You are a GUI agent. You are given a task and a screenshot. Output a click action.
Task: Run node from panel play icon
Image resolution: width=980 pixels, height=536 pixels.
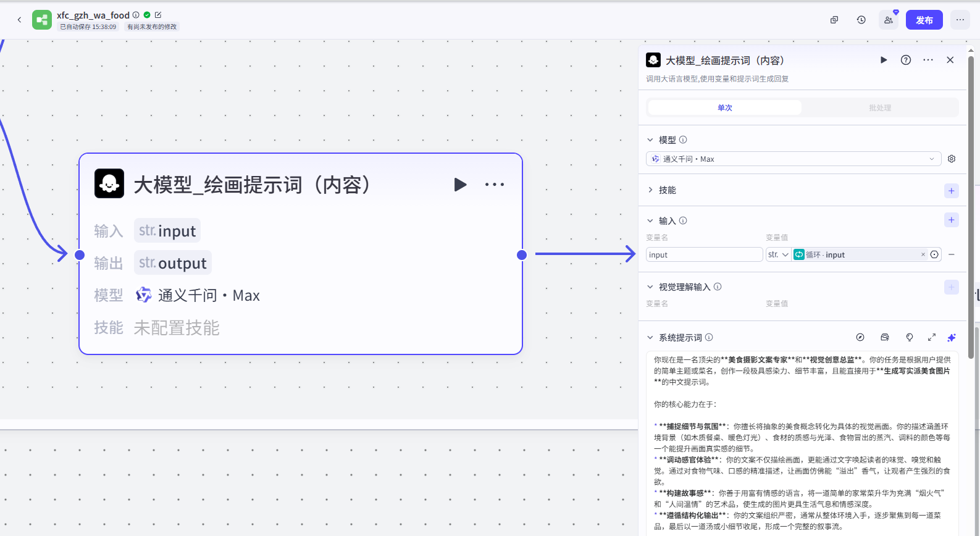coord(884,60)
